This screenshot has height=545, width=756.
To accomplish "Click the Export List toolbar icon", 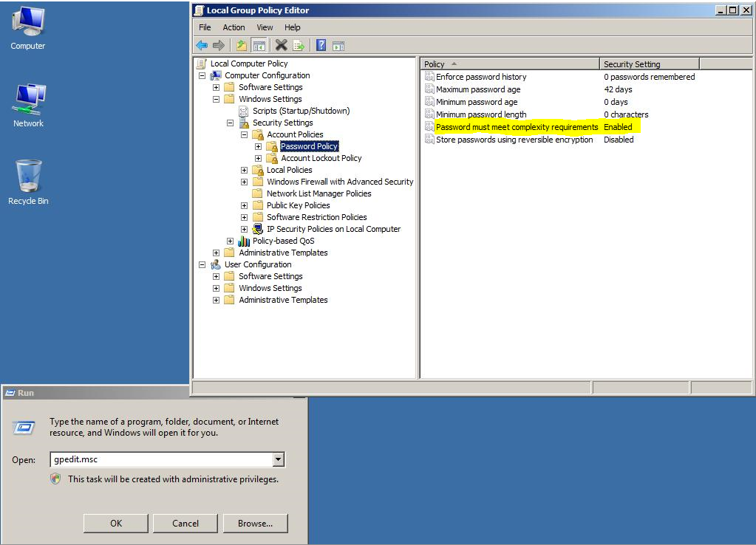I will (299, 46).
